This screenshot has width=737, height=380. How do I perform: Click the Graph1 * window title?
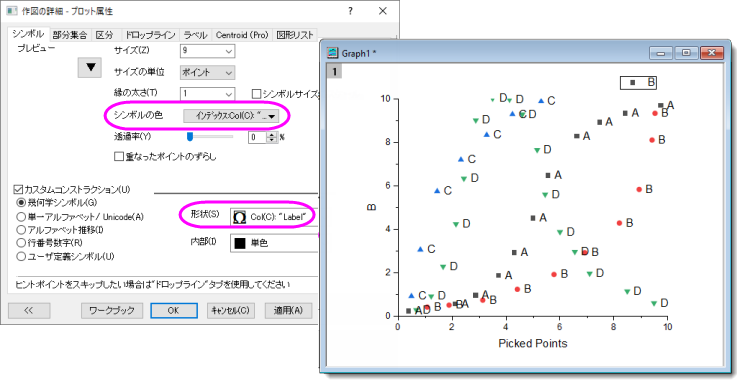click(359, 53)
